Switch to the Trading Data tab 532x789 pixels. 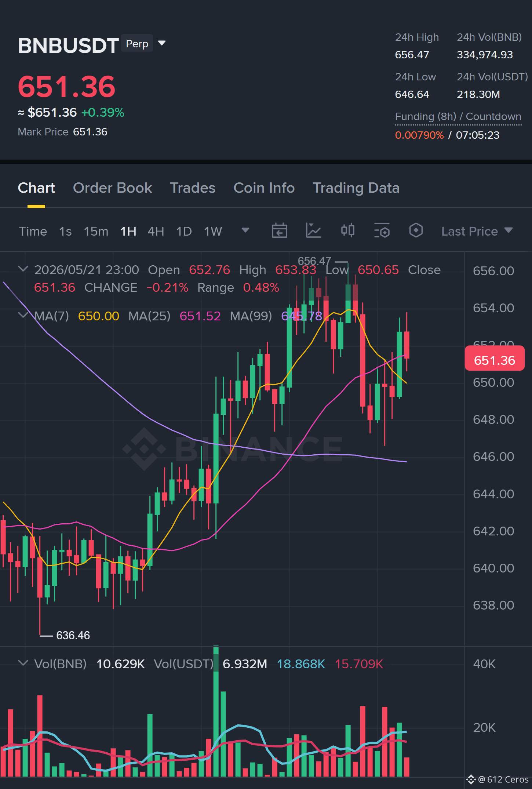(x=356, y=188)
